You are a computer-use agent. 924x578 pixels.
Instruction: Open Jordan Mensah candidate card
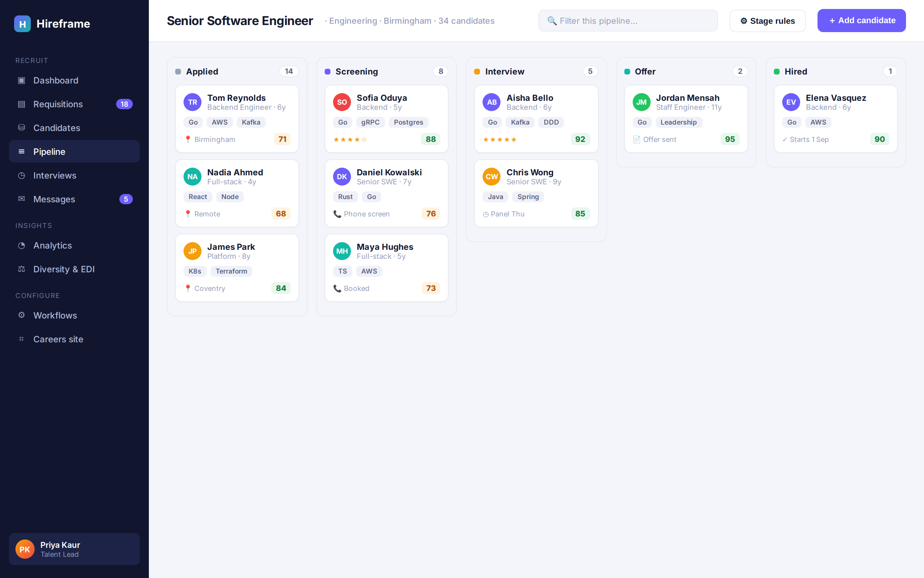coord(686,119)
